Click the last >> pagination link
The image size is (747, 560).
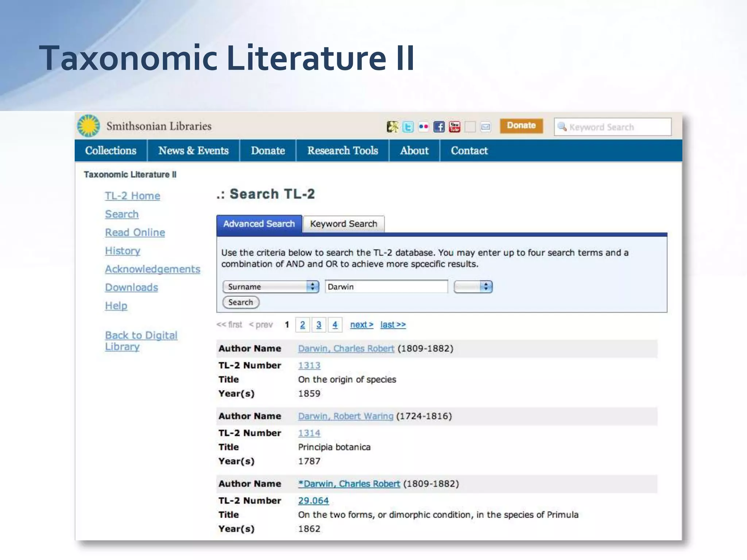pyautogui.click(x=393, y=325)
